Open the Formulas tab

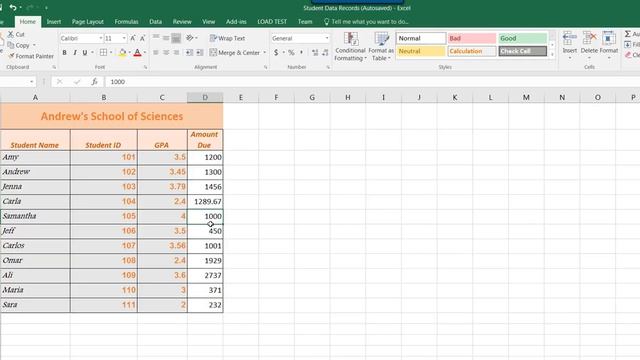click(126, 22)
